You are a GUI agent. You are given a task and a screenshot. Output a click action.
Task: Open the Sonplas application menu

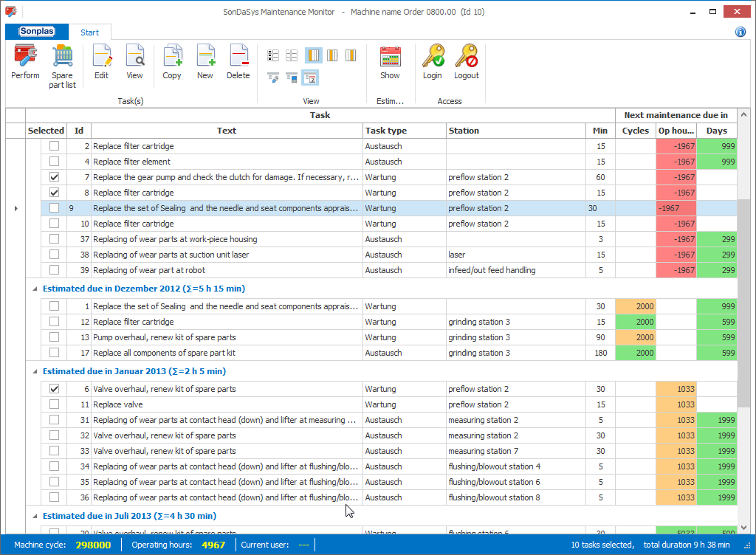tap(37, 32)
